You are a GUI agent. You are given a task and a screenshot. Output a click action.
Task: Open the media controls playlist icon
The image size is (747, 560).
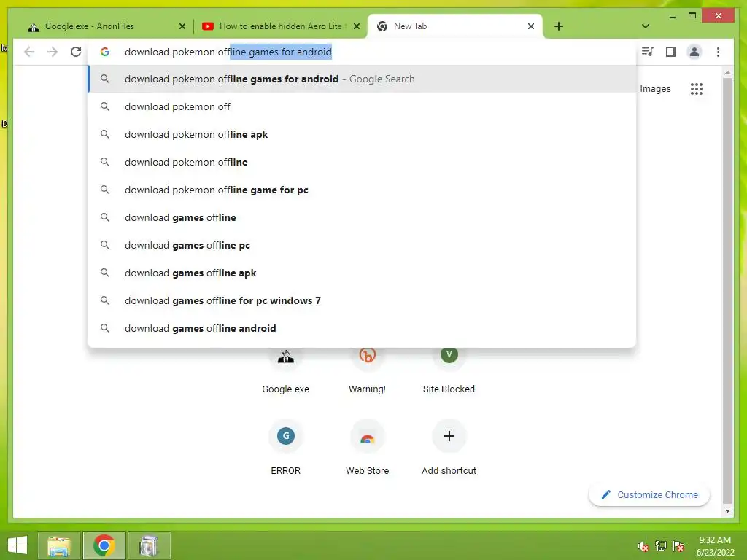pyautogui.click(x=648, y=52)
